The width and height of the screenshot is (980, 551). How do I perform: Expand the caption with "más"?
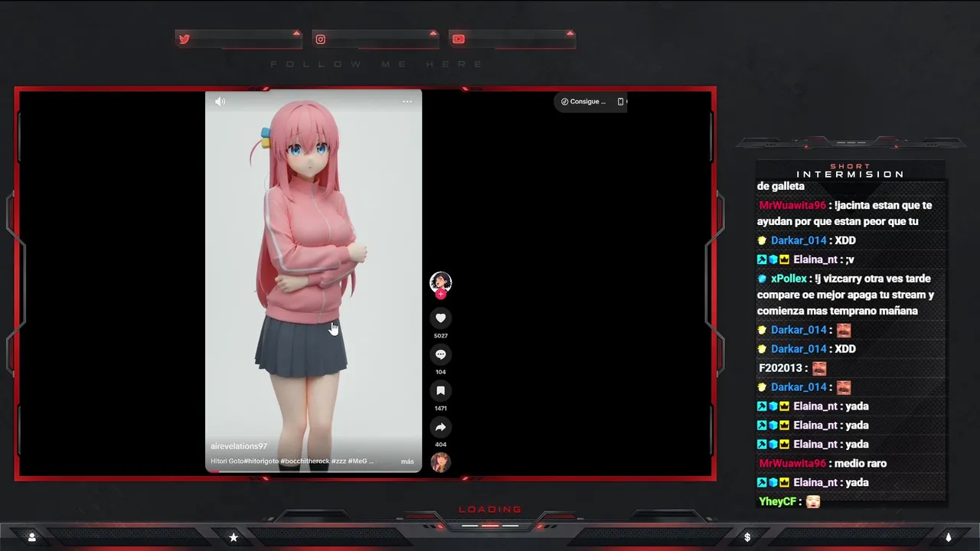point(407,461)
